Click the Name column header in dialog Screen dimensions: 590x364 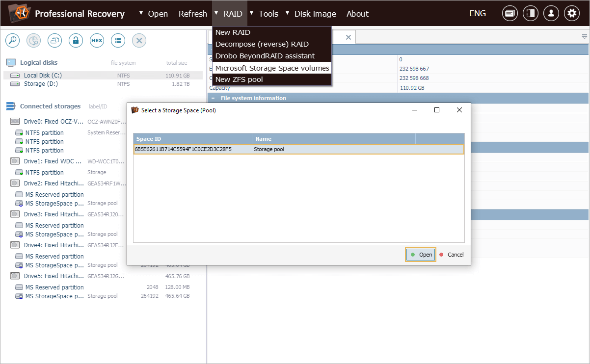[334, 139]
